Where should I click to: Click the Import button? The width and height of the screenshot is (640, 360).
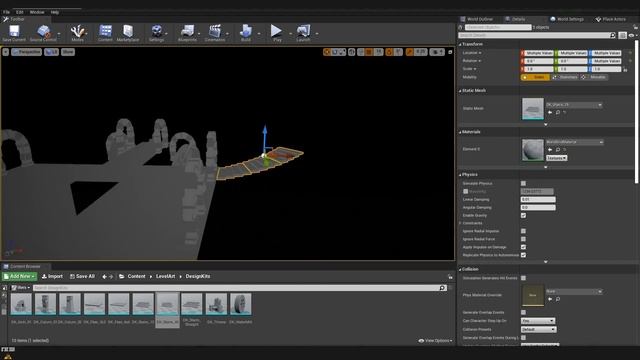pos(53,276)
